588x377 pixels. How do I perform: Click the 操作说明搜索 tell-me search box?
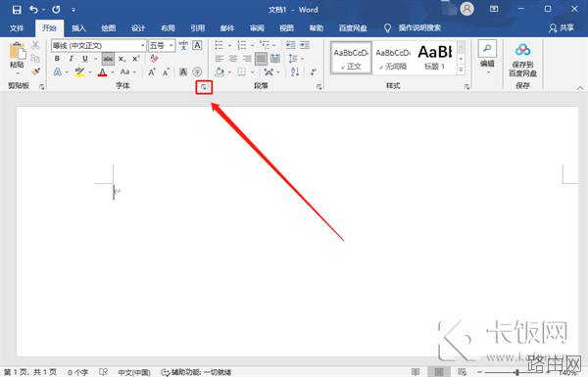click(x=419, y=27)
